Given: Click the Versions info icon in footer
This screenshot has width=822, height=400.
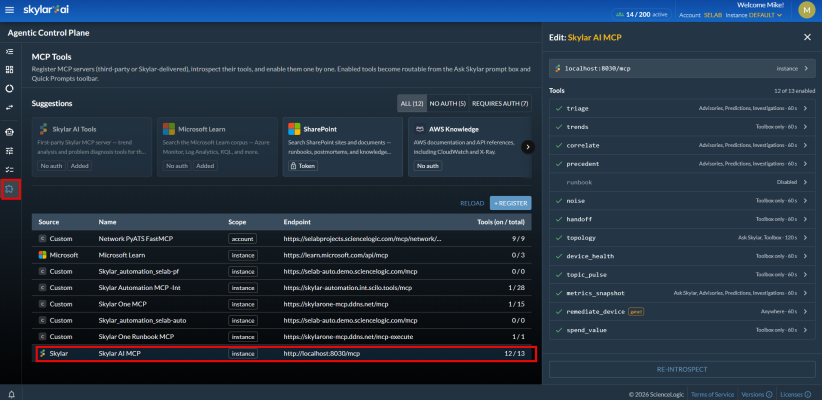Looking at the screenshot, I should 769,394.
